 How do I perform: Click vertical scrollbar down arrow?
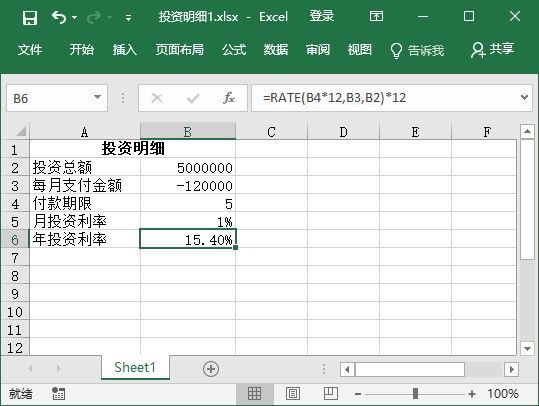tap(527, 348)
